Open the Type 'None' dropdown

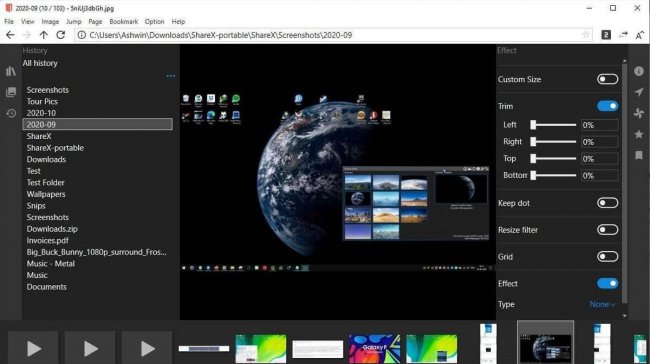(x=602, y=304)
